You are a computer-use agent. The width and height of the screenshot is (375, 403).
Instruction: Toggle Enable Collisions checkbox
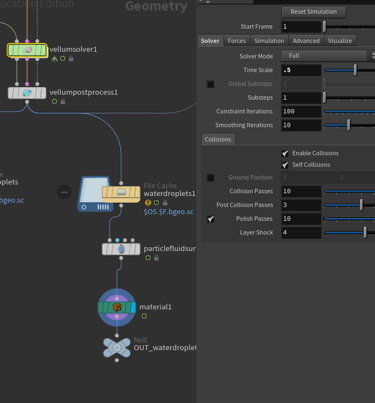(x=285, y=153)
